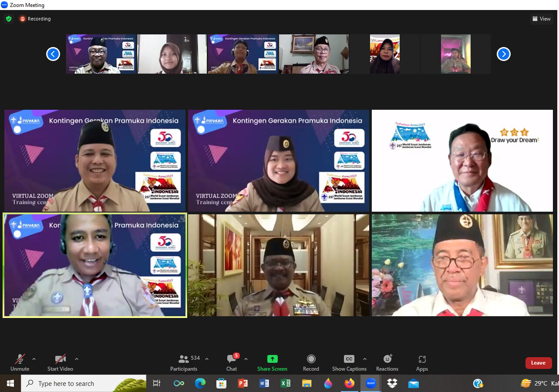
Task: Start video with the camera button
Action: pos(60,362)
